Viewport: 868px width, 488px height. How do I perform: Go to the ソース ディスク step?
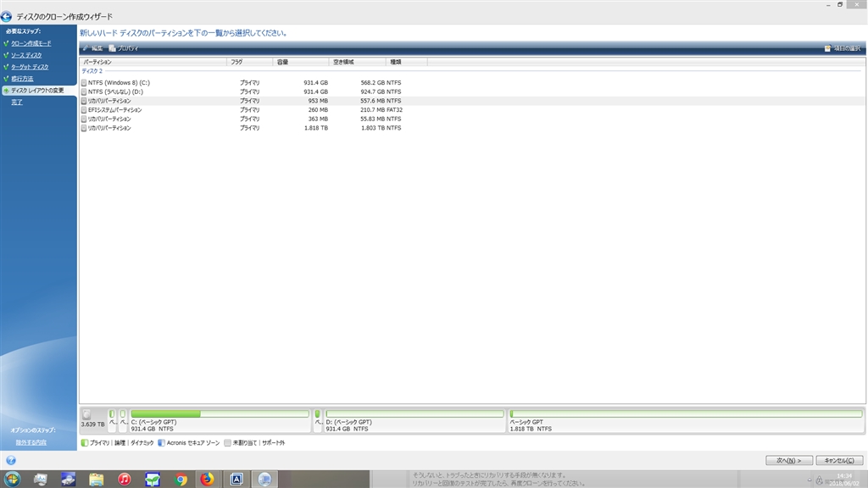pos(26,55)
